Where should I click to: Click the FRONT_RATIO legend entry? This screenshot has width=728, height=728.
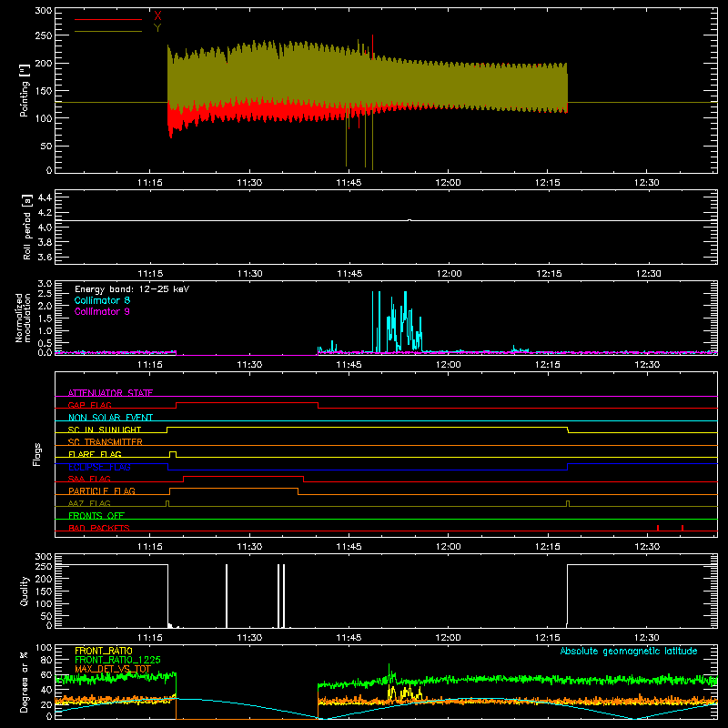tap(104, 651)
